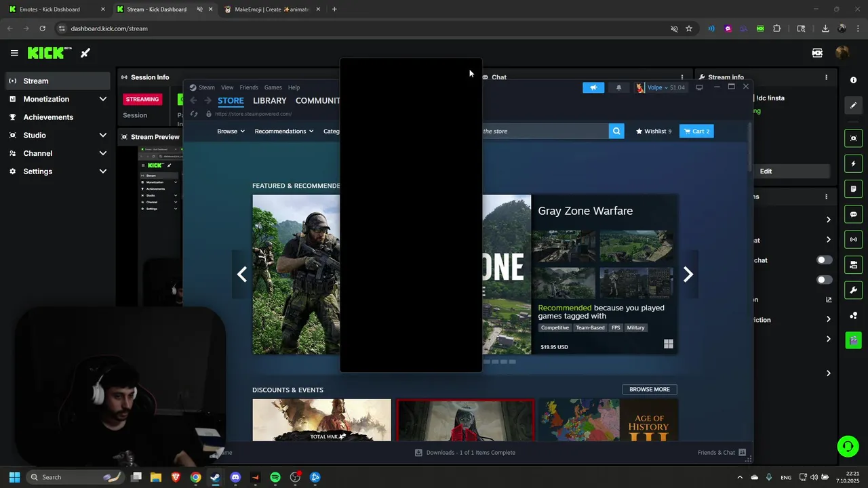Toggle the camera widget icon in right toolbar
Image resolution: width=868 pixels, height=488 pixels.
853,264
